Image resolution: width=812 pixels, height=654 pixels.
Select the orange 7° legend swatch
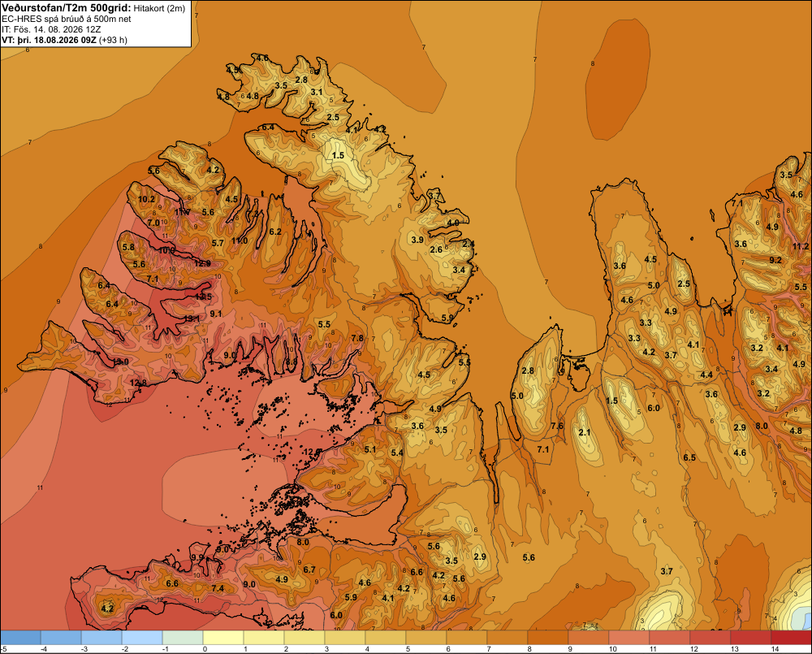pos(508,638)
